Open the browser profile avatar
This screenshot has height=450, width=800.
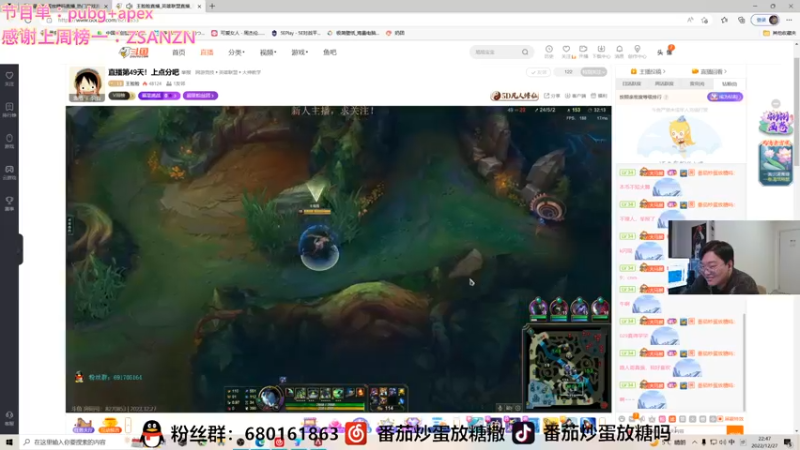pos(773,20)
